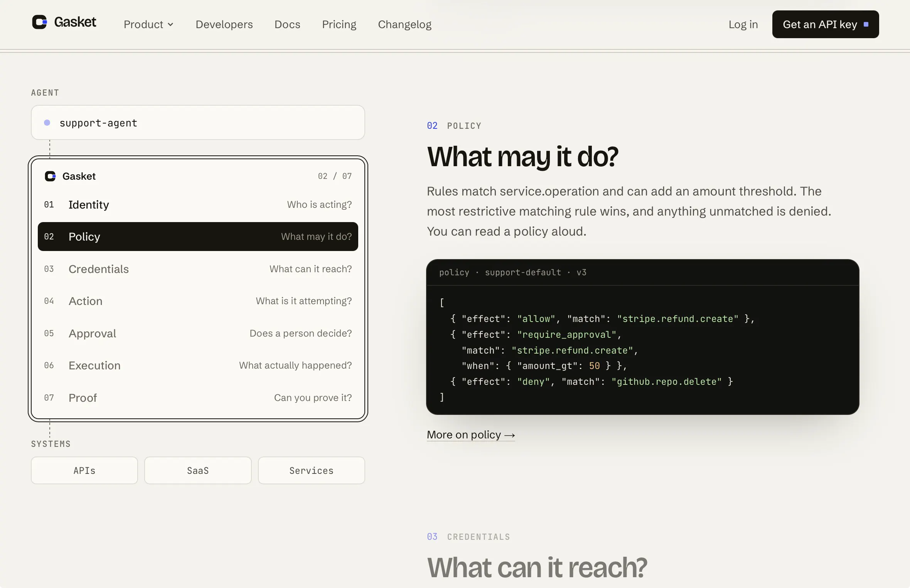Screen dimensions: 910x588
Task: Click the "02 POLICY" section label
Action: 454,126
